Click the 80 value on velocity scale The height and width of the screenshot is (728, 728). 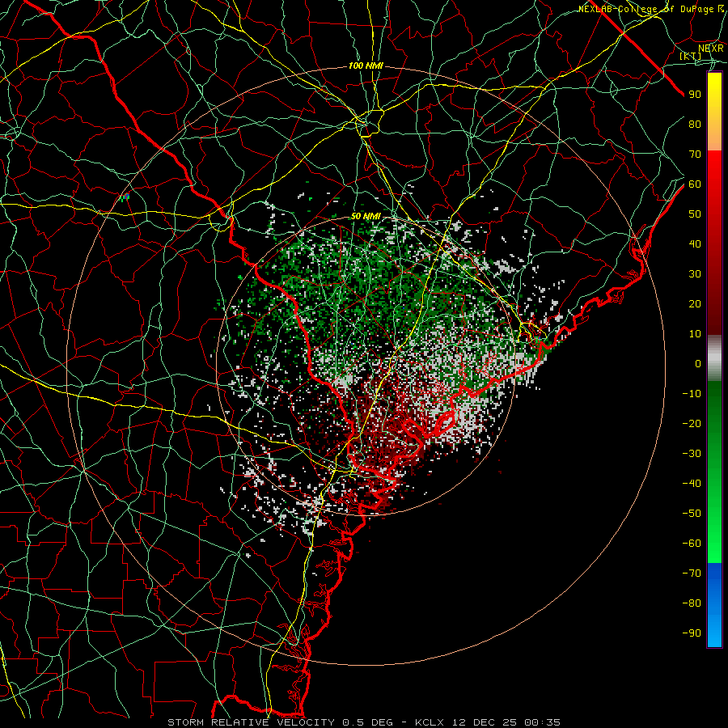click(695, 124)
